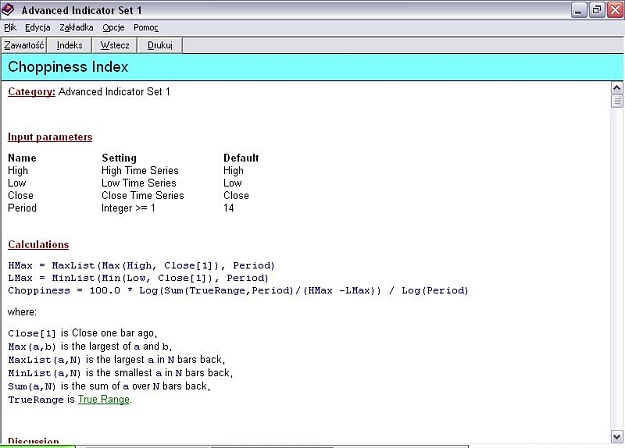This screenshot has height=448, width=625.
Task: Close the Advanced Indicator Set window
Action: tap(615, 10)
